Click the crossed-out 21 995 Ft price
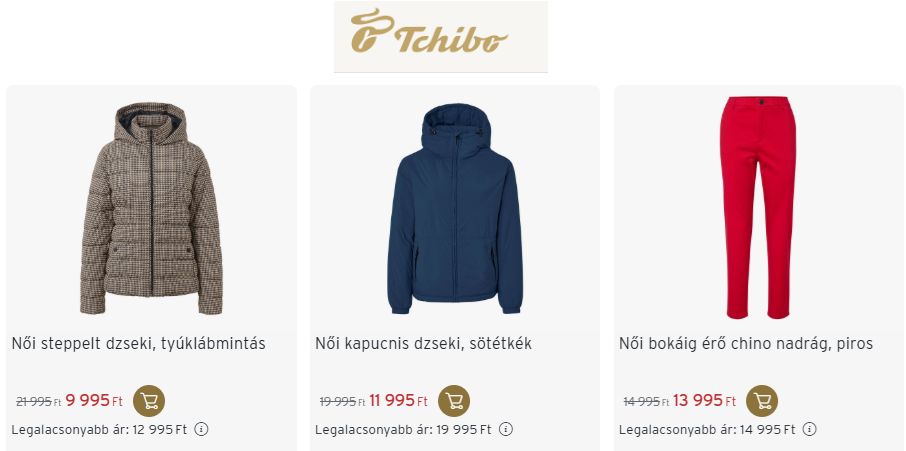The image size is (906, 451). tap(38, 402)
